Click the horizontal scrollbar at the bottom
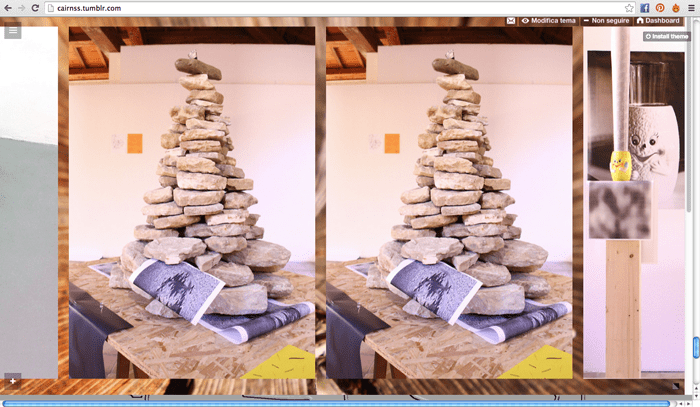This screenshot has width=700, height=407. 336,403
